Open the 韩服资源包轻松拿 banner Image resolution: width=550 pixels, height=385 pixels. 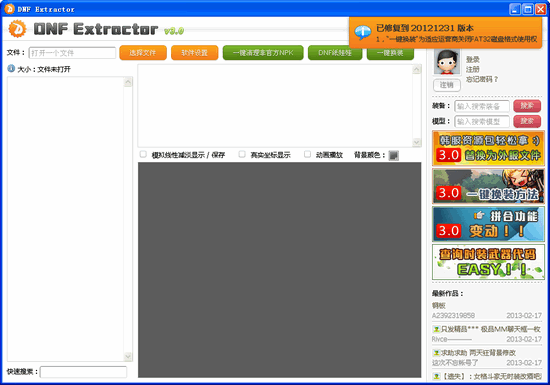[x=488, y=148]
